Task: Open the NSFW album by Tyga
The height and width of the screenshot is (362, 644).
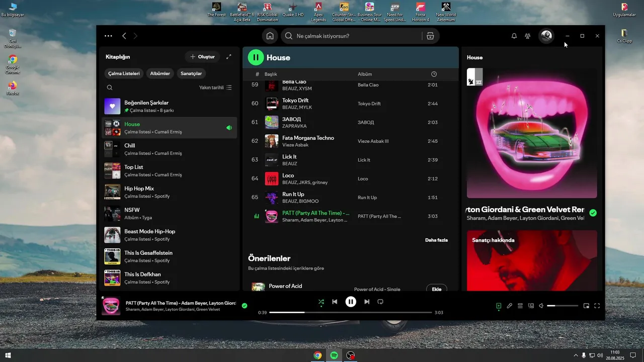Action: pyautogui.click(x=169, y=214)
